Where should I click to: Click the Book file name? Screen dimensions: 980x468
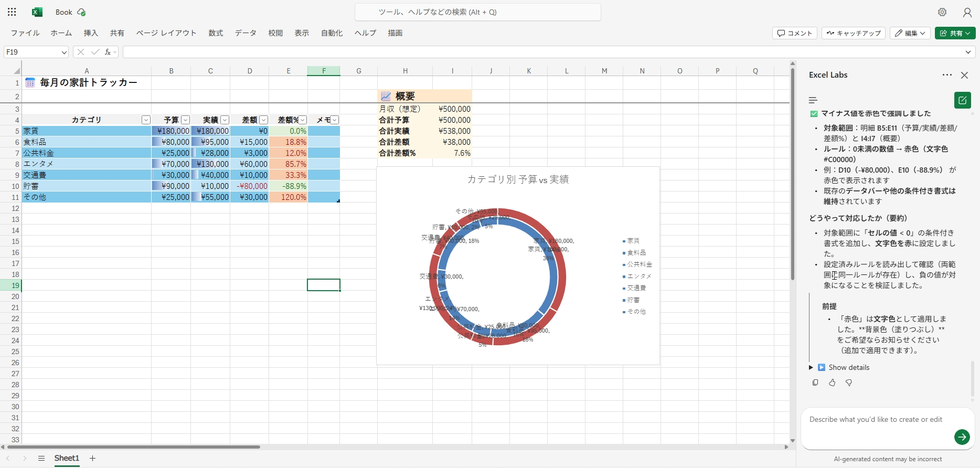[x=64, y=12]
